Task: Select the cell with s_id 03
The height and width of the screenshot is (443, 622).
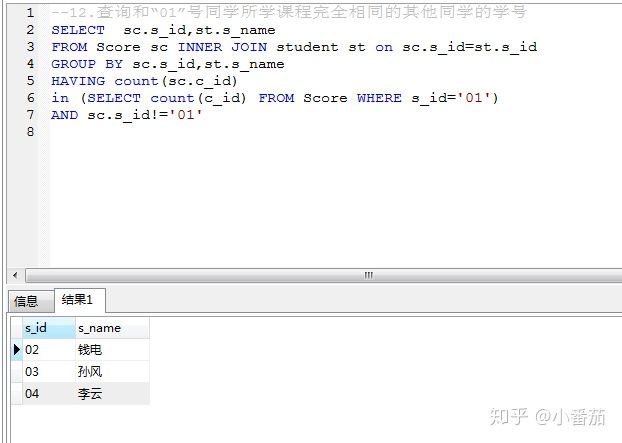Action: click(49, 372)
